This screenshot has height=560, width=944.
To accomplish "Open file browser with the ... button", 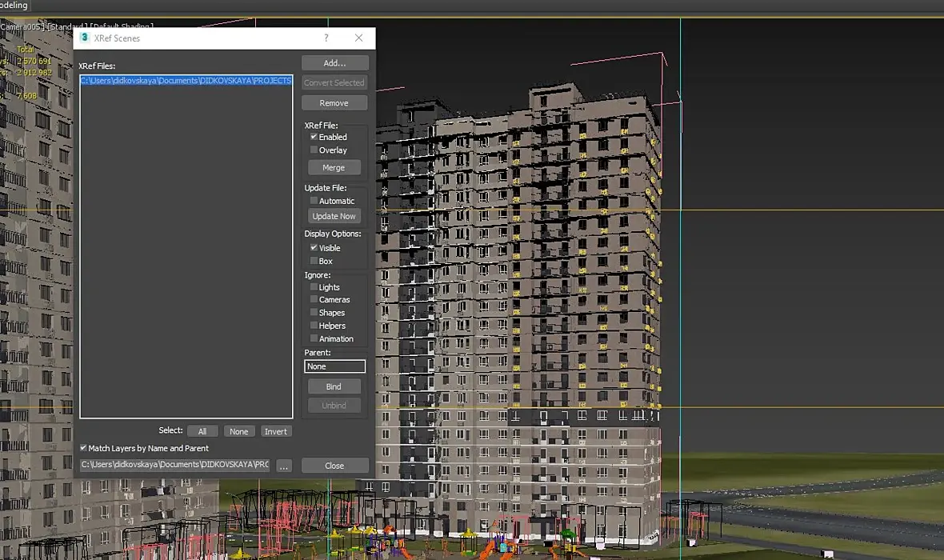I will point(284,466).
